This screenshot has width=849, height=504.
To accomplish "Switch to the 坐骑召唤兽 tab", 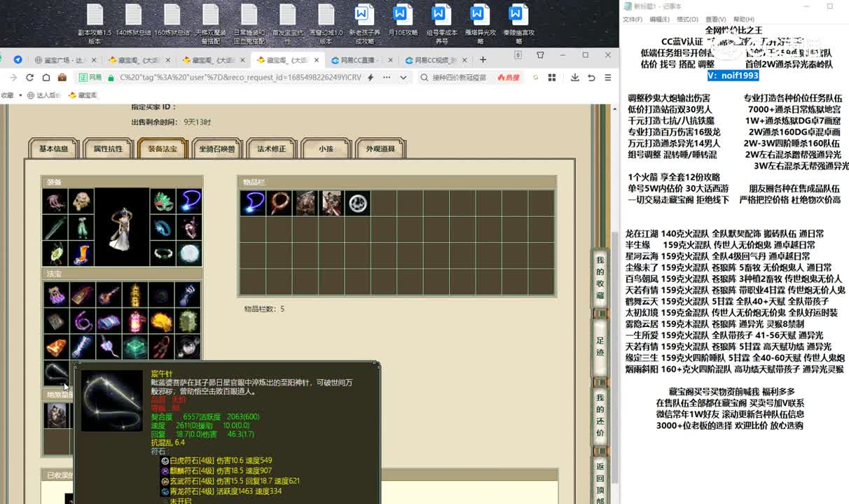I will 217,149.
